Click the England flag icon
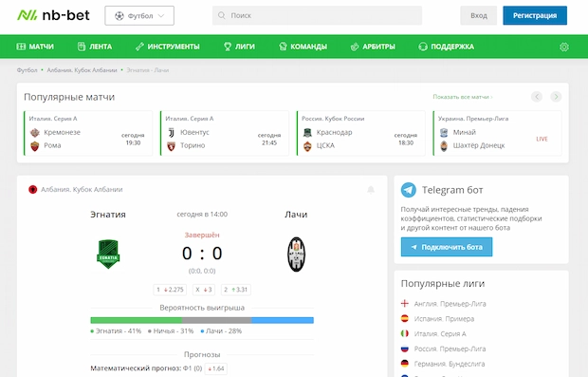The image size is (588, 377). (405, 303)
